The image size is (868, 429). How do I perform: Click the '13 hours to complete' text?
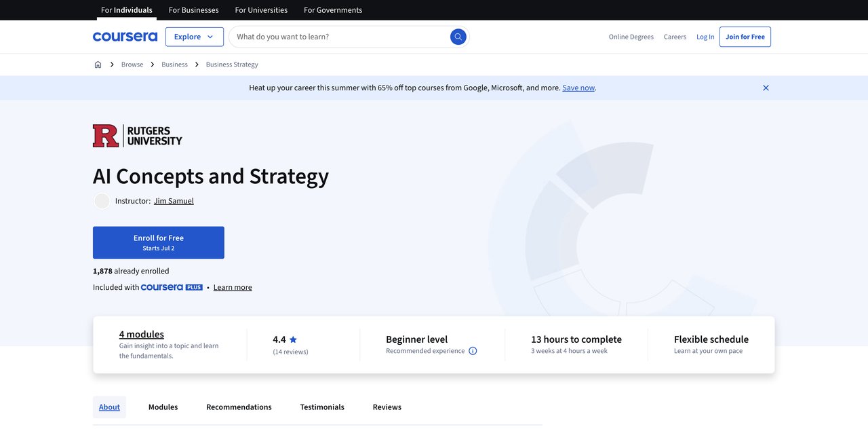pyautogui.click(x=576, y=339)
